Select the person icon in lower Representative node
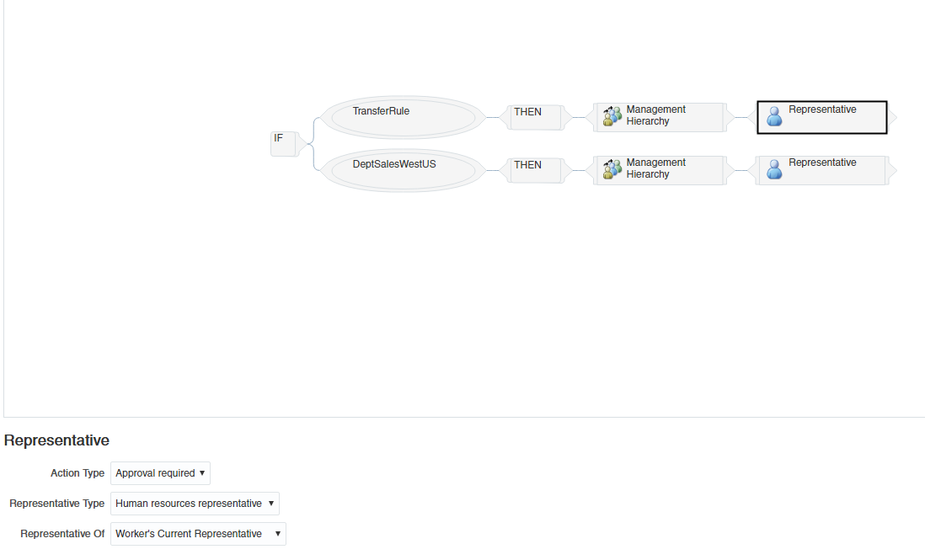This screenshot has height=560, width=925. [x=774, y=169]
